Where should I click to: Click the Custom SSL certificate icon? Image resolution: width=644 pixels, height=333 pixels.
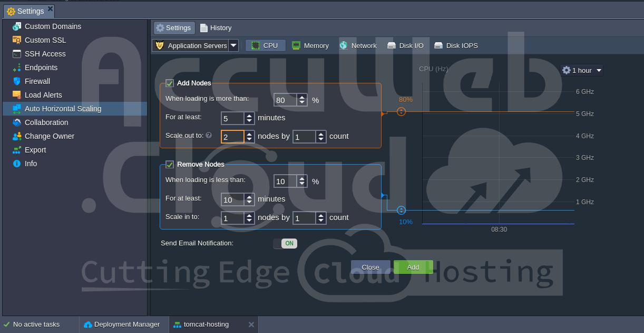pyautogui.click(x=16, y=40)
